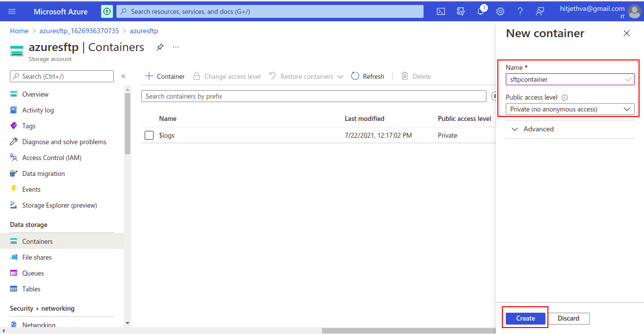Click the account avatar picture
This screenshot has width=644, height=334.
[x=634, y=11]
